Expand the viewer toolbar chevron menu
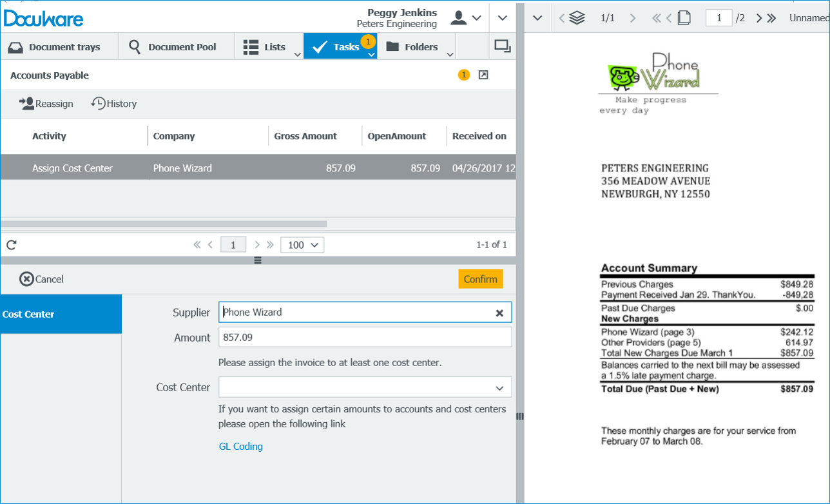The width and height of the screenshot is (830, 504). (537, 18)
